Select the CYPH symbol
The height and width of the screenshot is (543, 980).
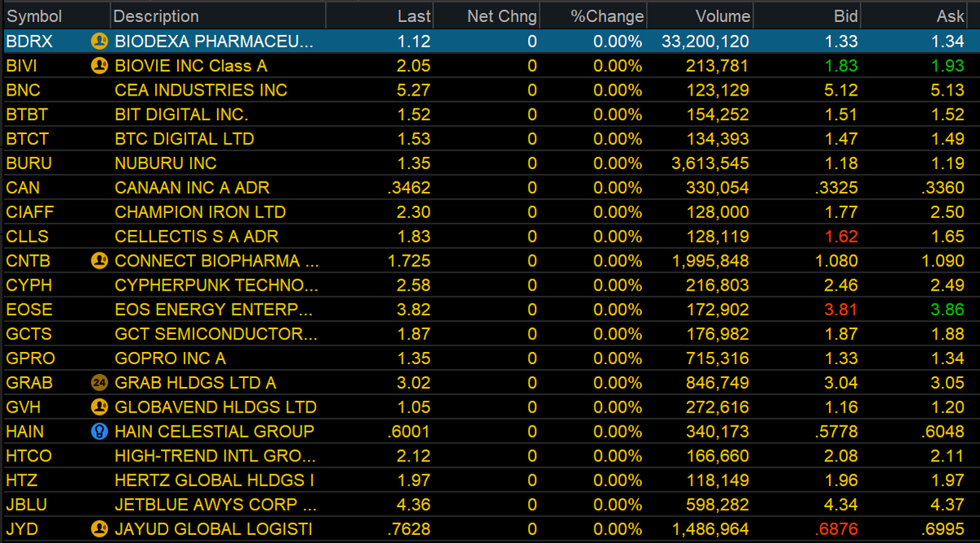[29, 285]
